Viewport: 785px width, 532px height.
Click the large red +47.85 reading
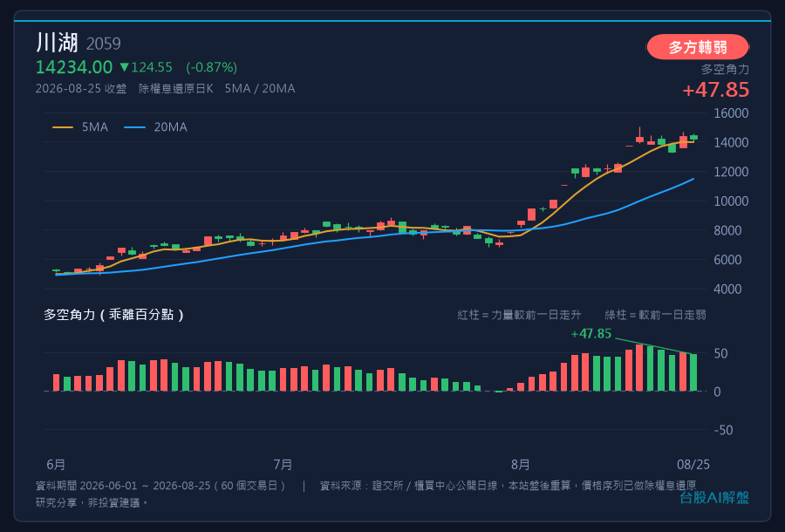coord(716,90)
